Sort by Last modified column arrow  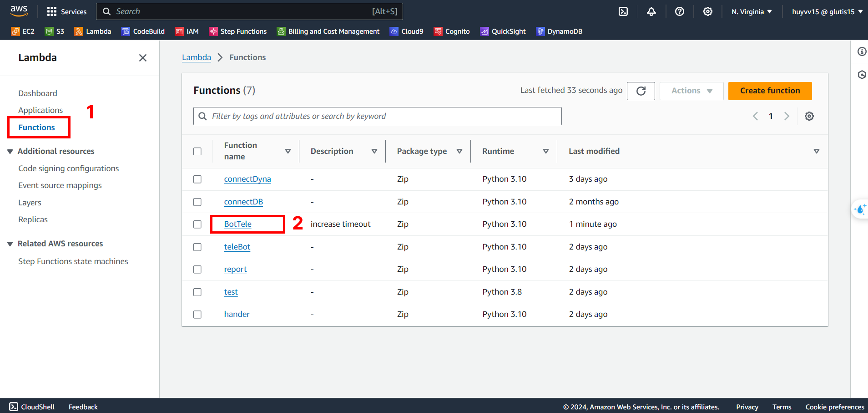(817, 151)
